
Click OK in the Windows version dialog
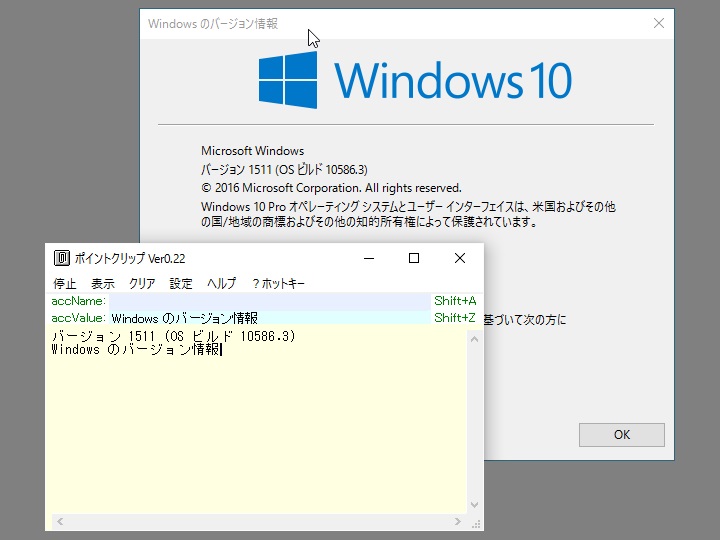(621, 434)
